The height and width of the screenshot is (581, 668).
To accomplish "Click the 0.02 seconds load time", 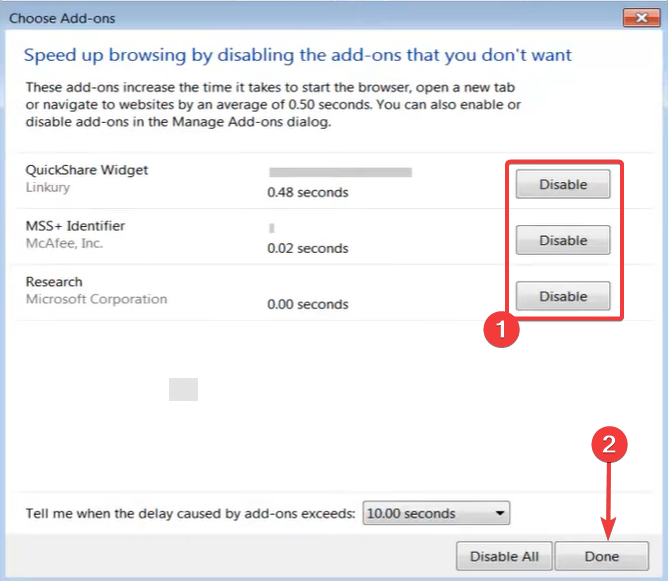I will (x=308, y=248).
